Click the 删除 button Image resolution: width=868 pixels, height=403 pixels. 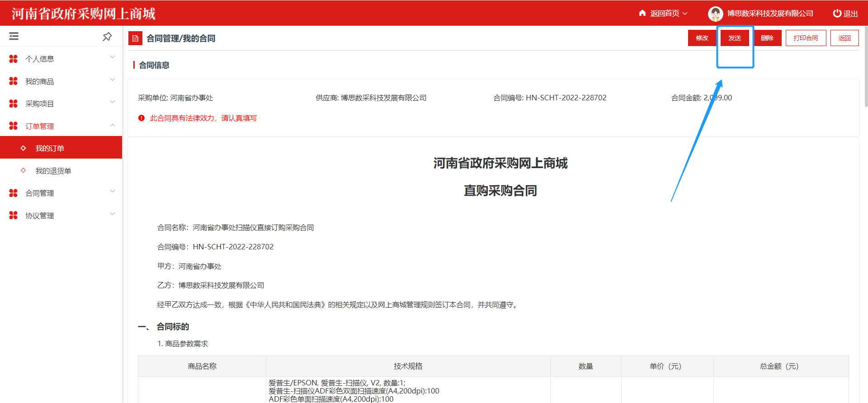click(x=767, y=38)
